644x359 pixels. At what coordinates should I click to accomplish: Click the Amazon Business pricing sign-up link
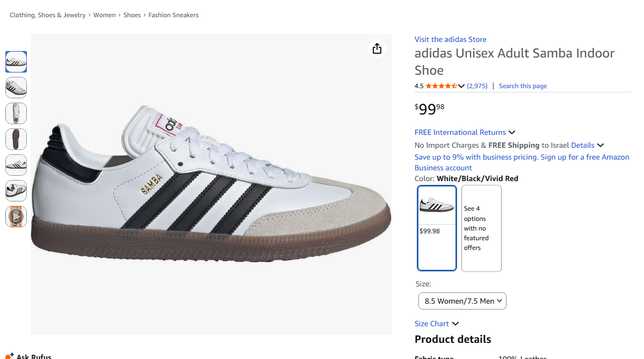point(522,162)
